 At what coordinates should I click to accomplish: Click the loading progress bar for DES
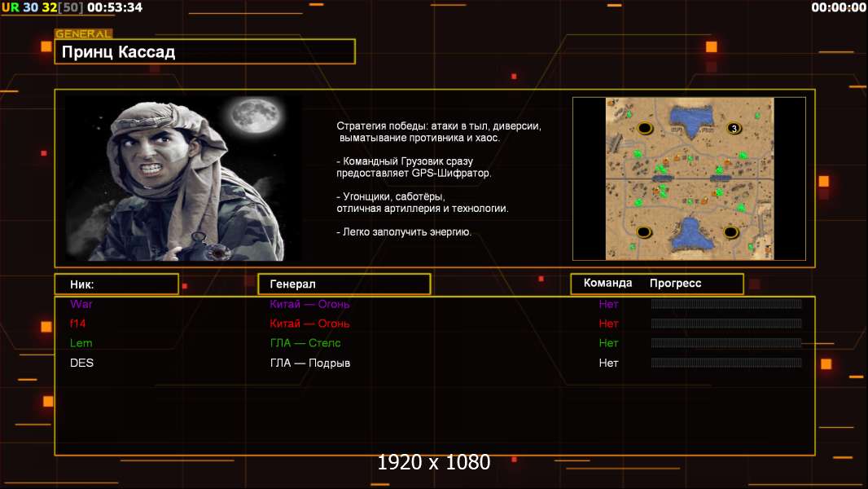click(x=726, y=363)
